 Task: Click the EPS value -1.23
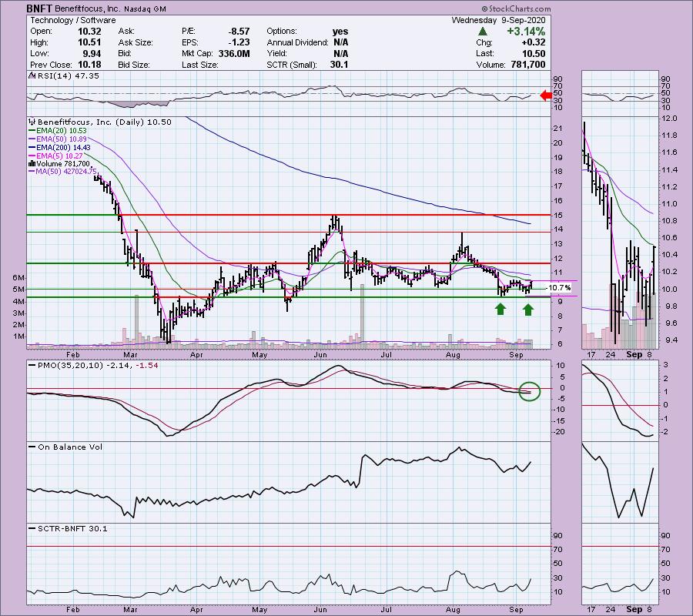(x=239, y=42)
